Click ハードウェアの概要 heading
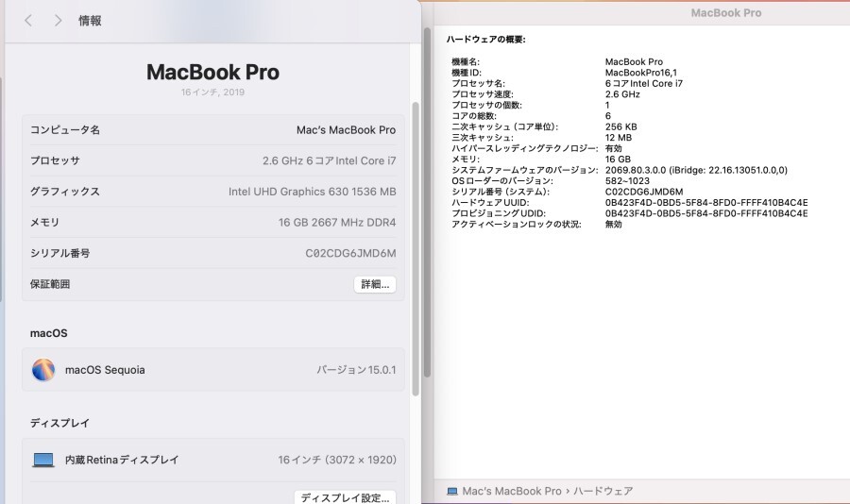This screenshot has height=504, width=850. point(485,40)
